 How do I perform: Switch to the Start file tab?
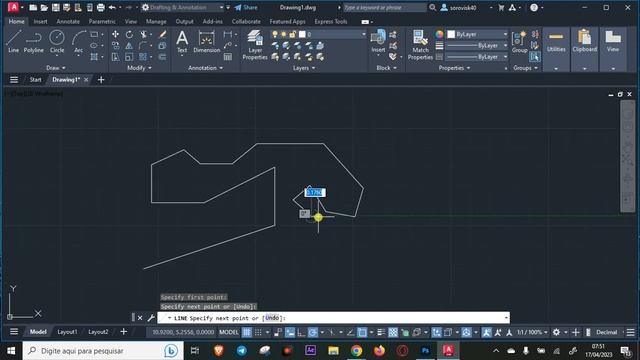tap(35, 80)
